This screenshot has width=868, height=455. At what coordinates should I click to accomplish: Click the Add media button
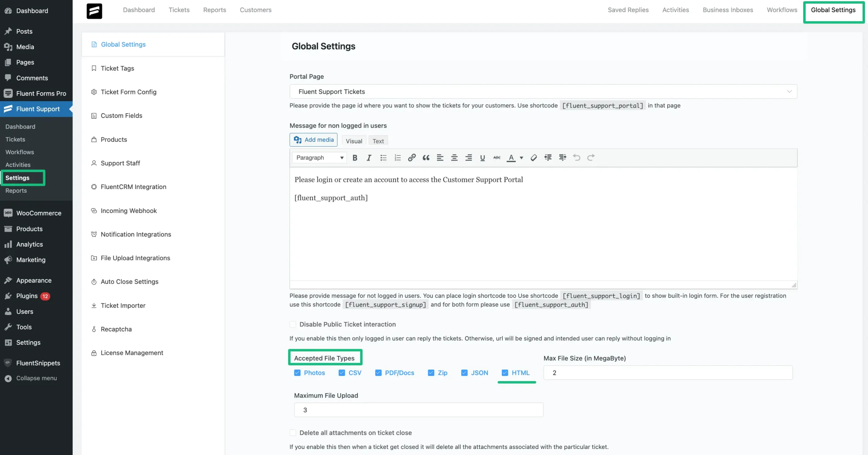click(x=313, y=140)
